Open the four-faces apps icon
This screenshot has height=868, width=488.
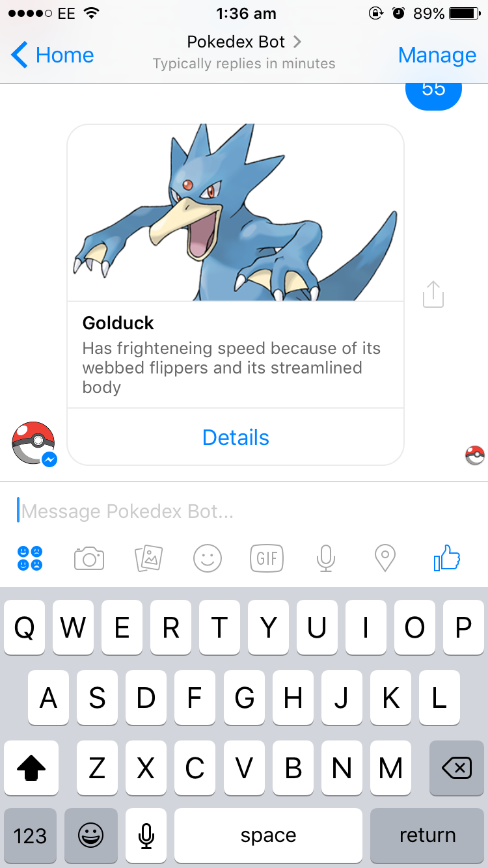tap(30, 558)
